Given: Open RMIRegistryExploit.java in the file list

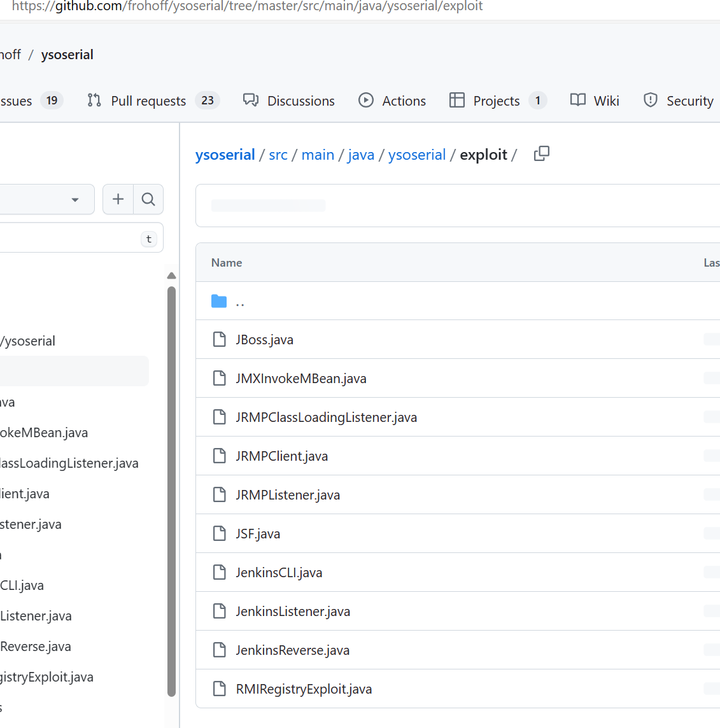Looking at the screenshot, I should tap(304, 689).
